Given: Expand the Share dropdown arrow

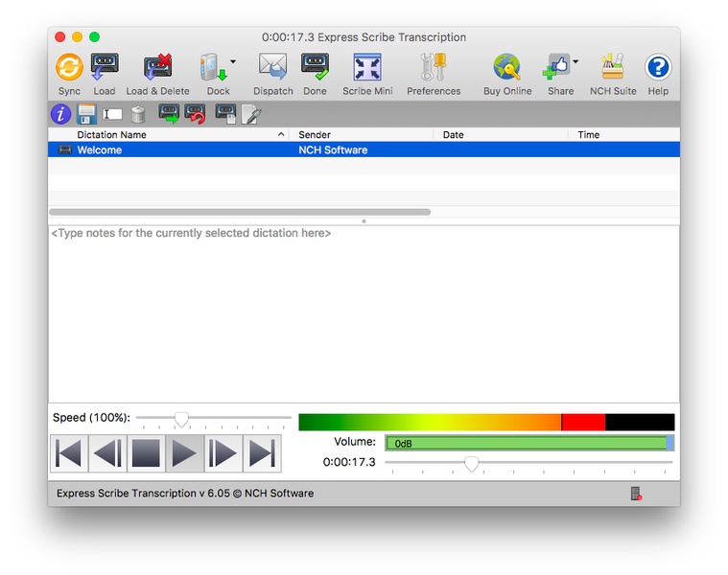Looking at the screenshot, I should click(575, 61).
